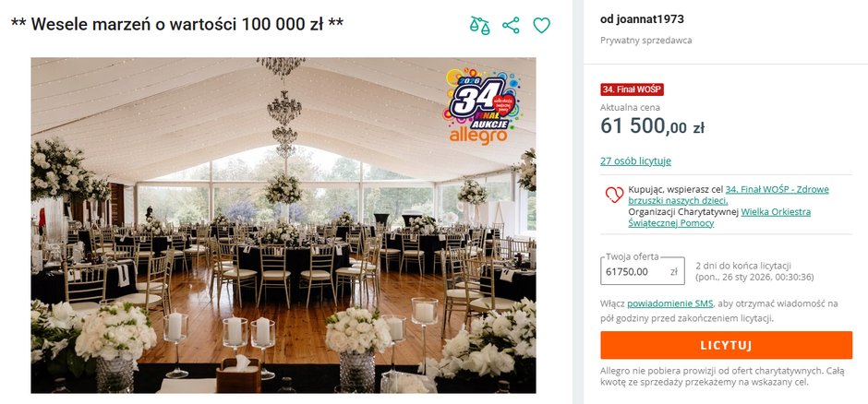
Task: Click the Twoja oferta bid input field
Action: [x=642, y=271]
